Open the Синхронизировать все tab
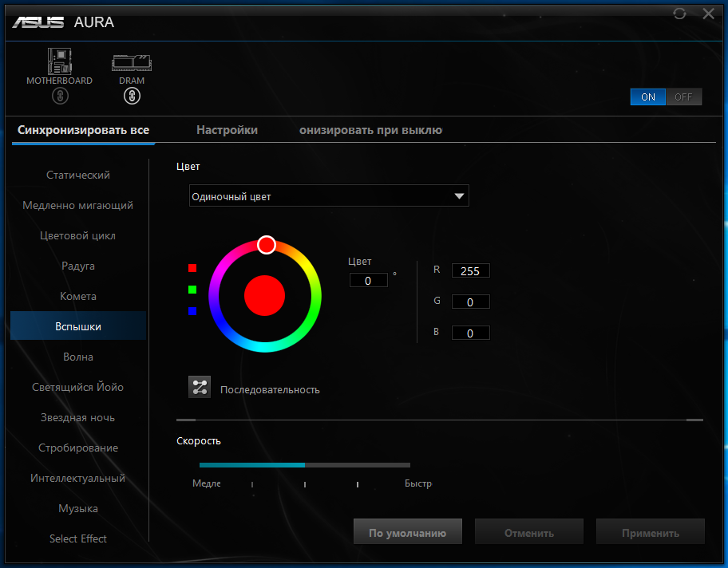Screen dimensions: 728x568 point(83,130)
